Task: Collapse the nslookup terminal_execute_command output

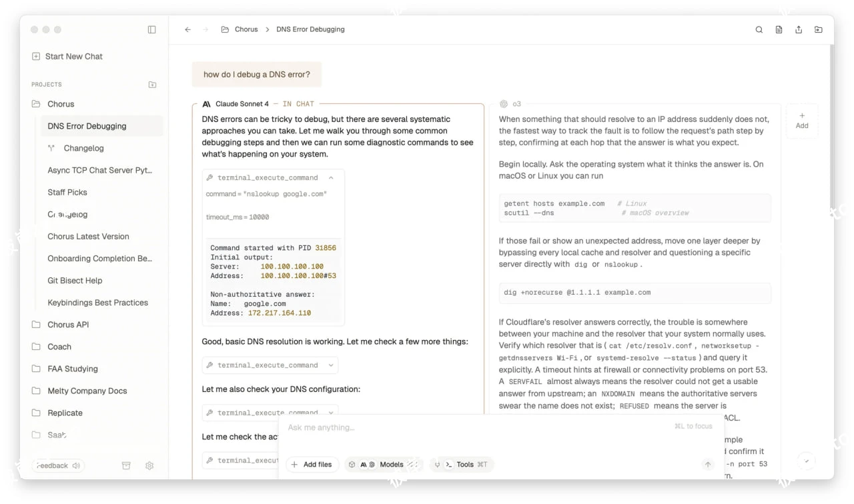Action: (x=332, y=177)
